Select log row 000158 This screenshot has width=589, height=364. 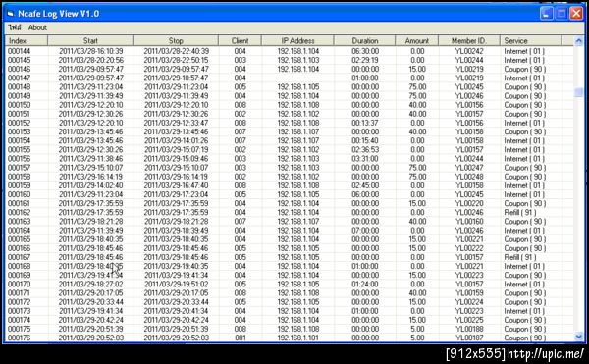click(290, 177)
